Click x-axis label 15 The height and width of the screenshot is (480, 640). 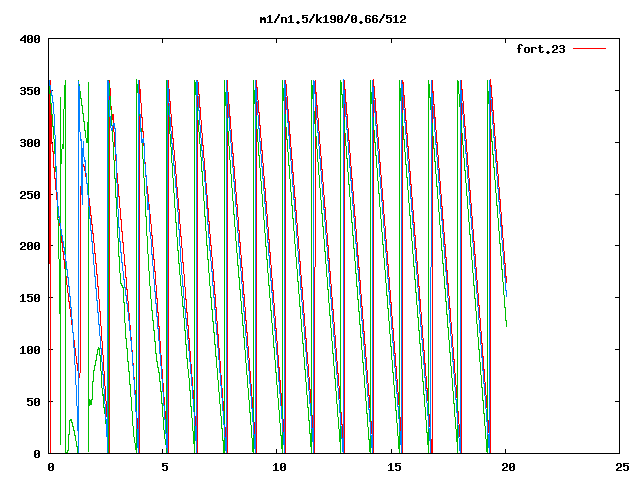394,467
